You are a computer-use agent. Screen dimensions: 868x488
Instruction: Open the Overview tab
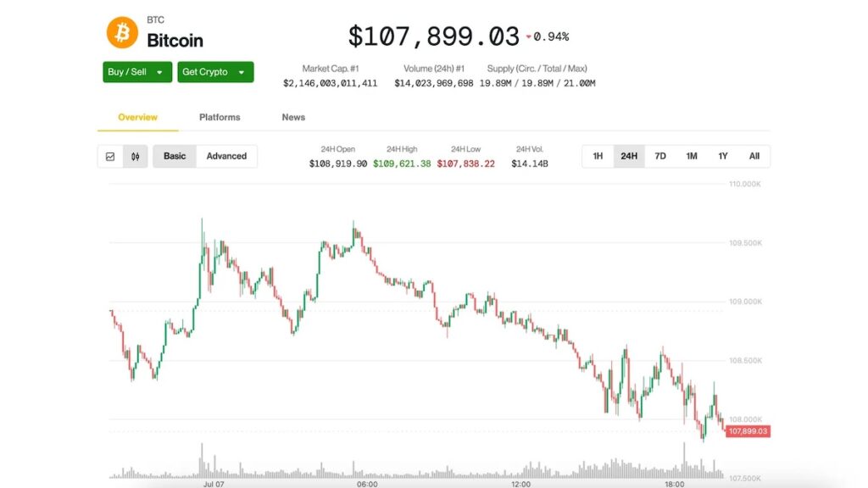(x=138, y=117)
